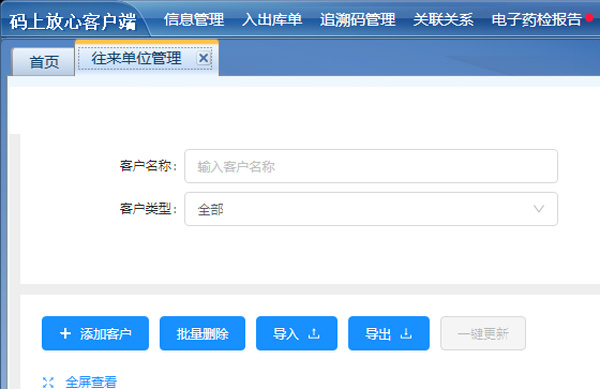Open the 电子药检报告 menu

536,20
